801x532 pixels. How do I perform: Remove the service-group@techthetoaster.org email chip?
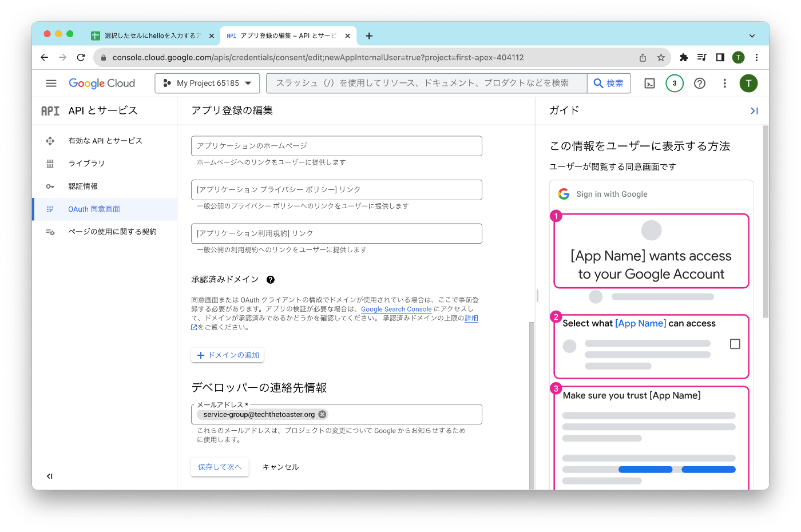click(x=322, y=414)
